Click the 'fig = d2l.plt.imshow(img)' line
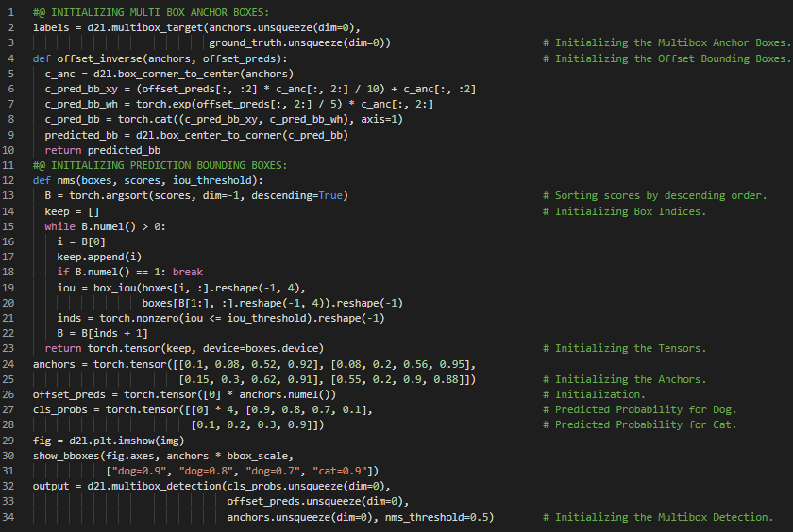Image resolution: width=793 pixels, height=532 pixels. tap(108, 441)
